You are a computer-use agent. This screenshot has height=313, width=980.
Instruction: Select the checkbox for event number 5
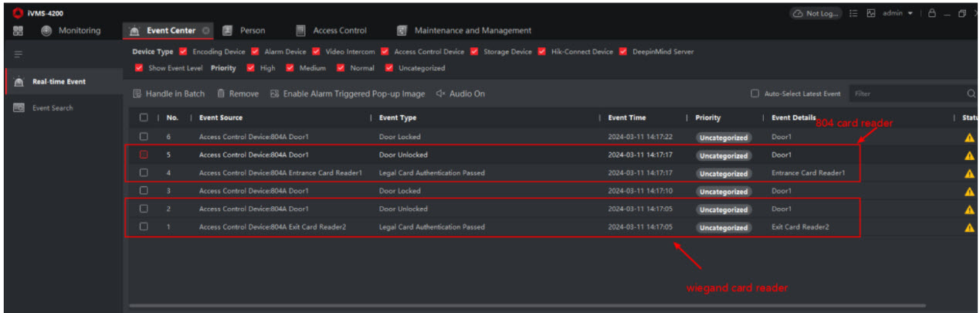(x=144, y=155)
